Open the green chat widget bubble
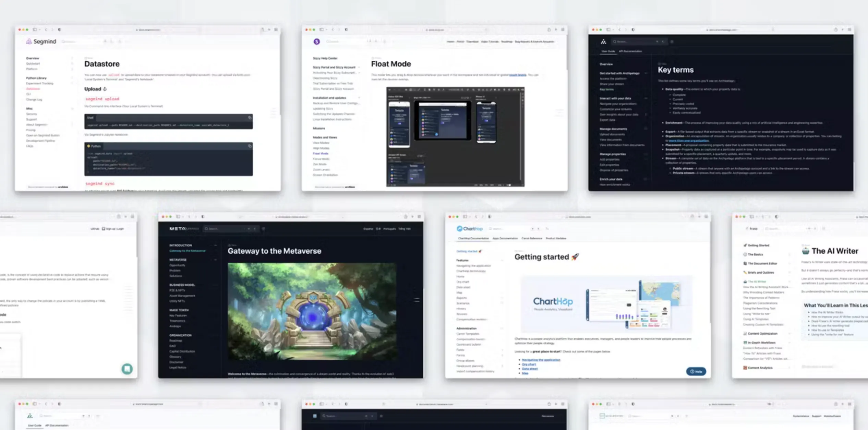 click(x=127, y=369)
